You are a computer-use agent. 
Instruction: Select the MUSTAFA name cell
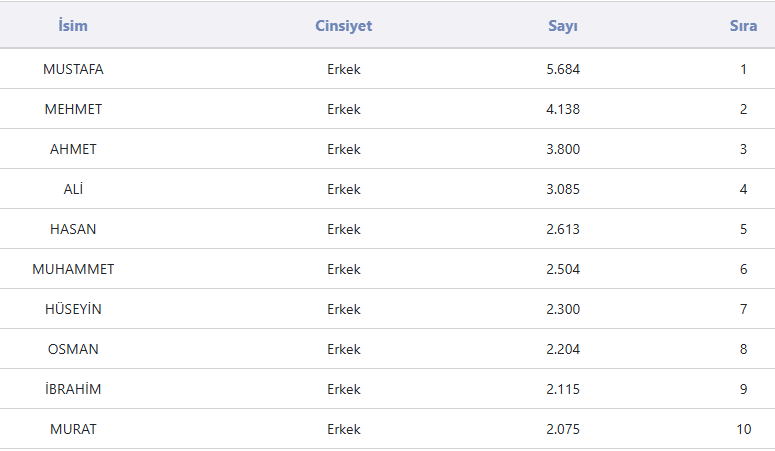(73, 69)
